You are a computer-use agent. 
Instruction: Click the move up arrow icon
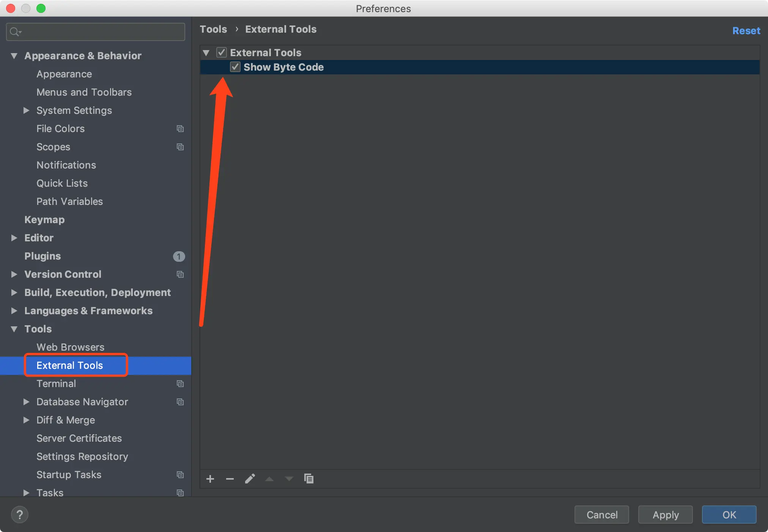coord(269,479)
